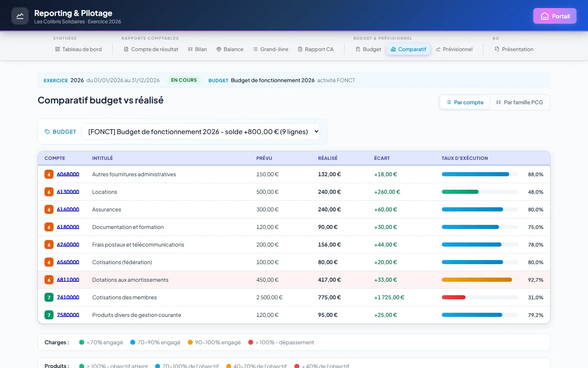
Task: Click class 7 badge on Cotisations des membres row
Action: (49, 297)
